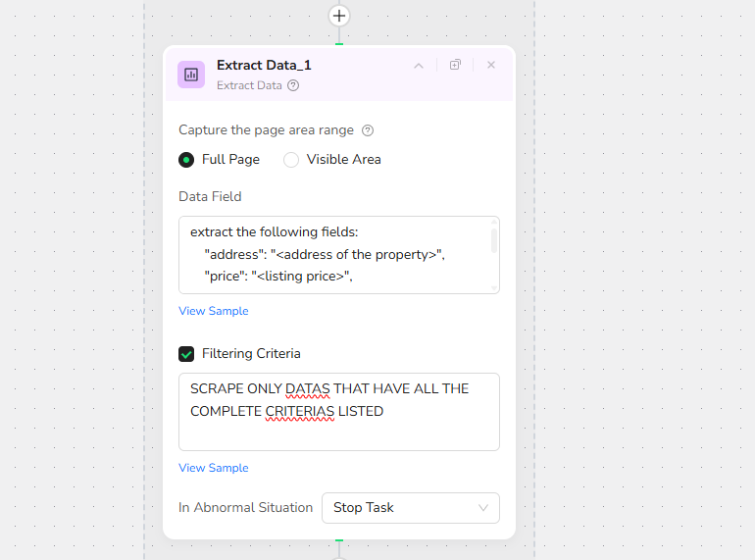Click the Data Field scrollbar
The width and height of the screenshot is (755, 560).
pyautogui.click(x=494, y=240)
